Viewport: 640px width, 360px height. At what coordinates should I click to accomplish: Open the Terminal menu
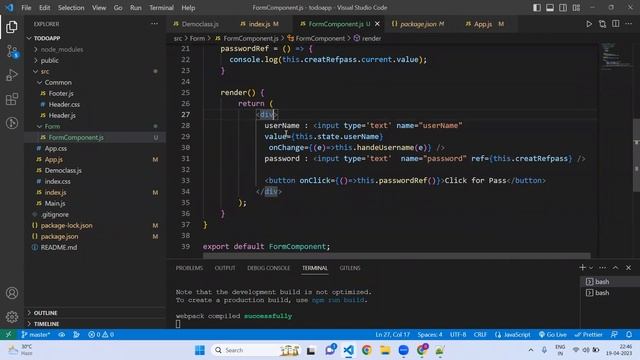click(x=161, y=8)
